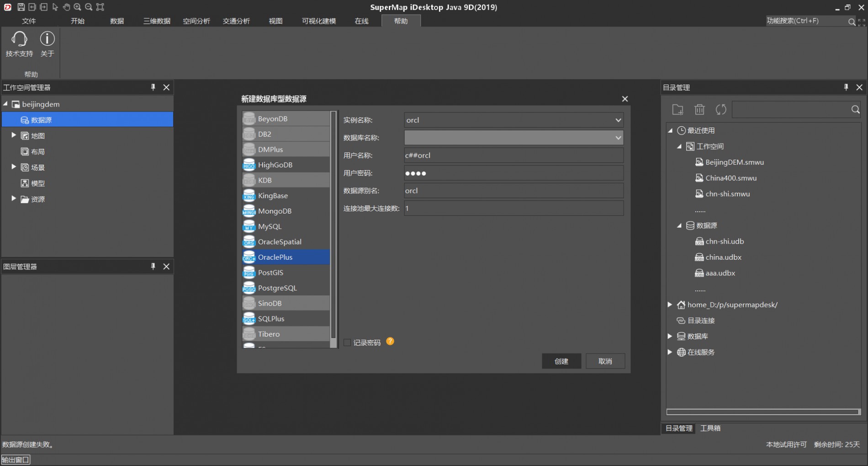Click the 创建 button
This screenshot has height=466, width=868.
click(x=561, y=361)
